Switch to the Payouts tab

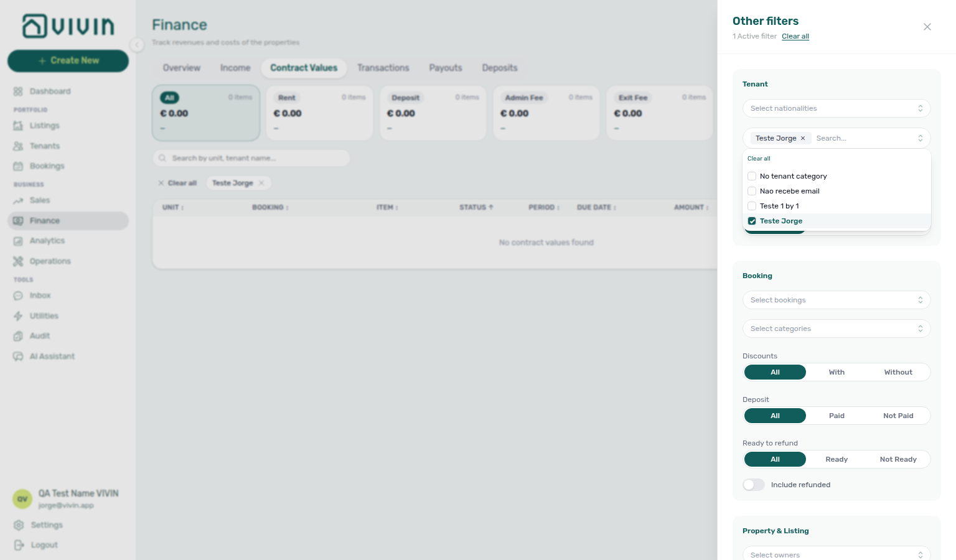click(446, 68)
